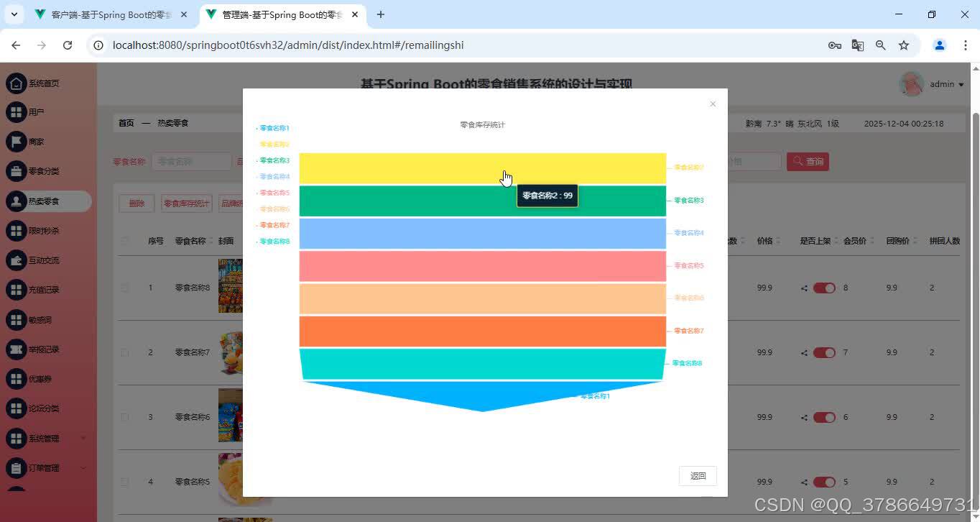
Task: Close the 零食库存统计 dialog with X
Action: [713, 104]
